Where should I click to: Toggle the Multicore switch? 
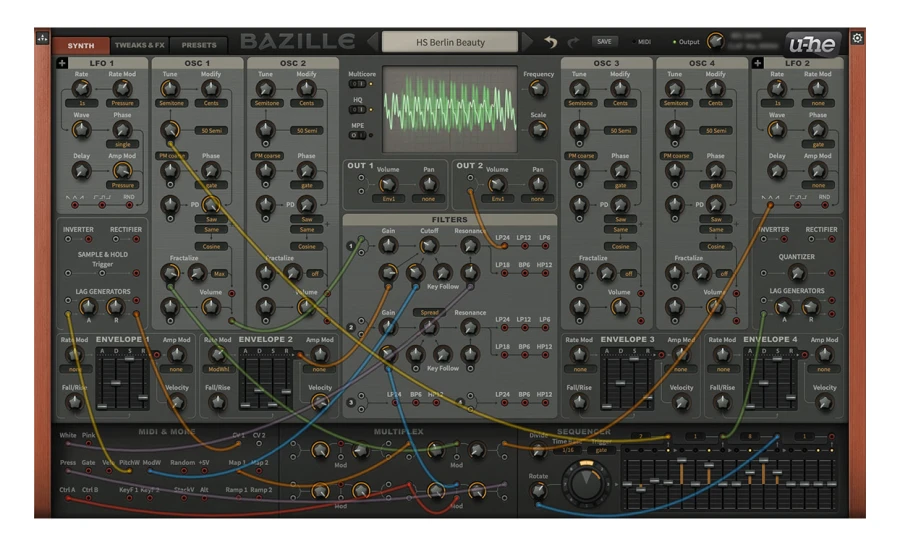click(357, 84)
